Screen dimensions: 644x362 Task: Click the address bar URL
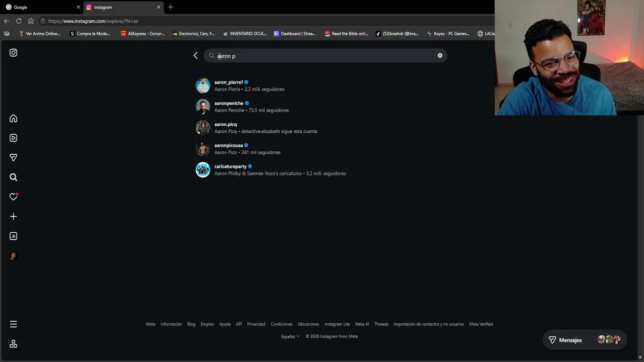(x=93, y=21)
